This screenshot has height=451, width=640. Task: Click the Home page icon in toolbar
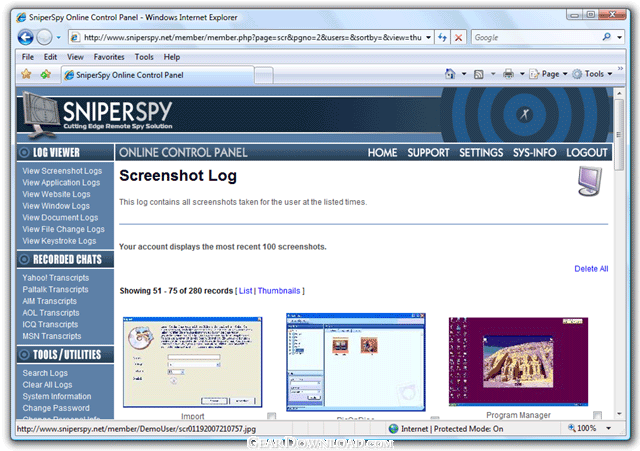click(x=451, y=74)
